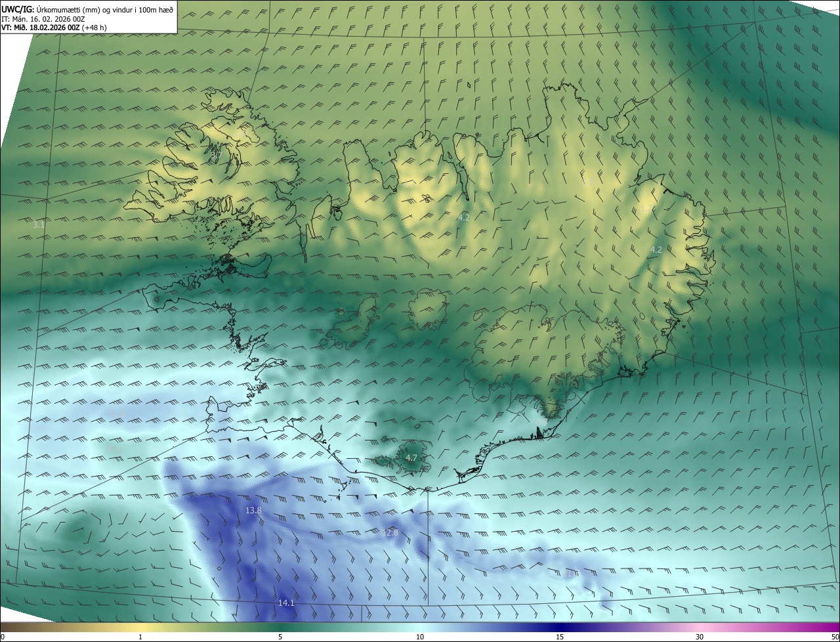The width and height of the screenshot is (840, 642).
Task: Select the initial time line "IT: Mán. 16. 02. 2026 00Z"
Action: coord(43,19)
